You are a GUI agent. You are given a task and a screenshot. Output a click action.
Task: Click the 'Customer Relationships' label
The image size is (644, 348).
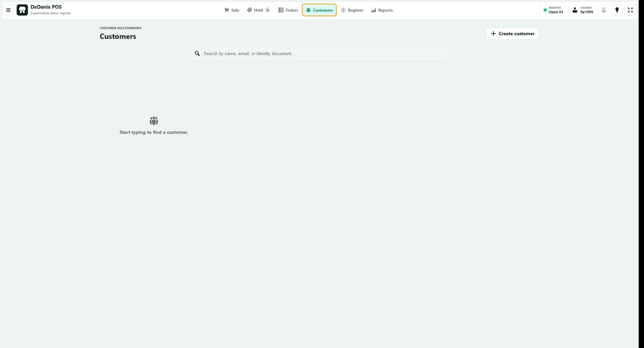[x=120, y=28]
